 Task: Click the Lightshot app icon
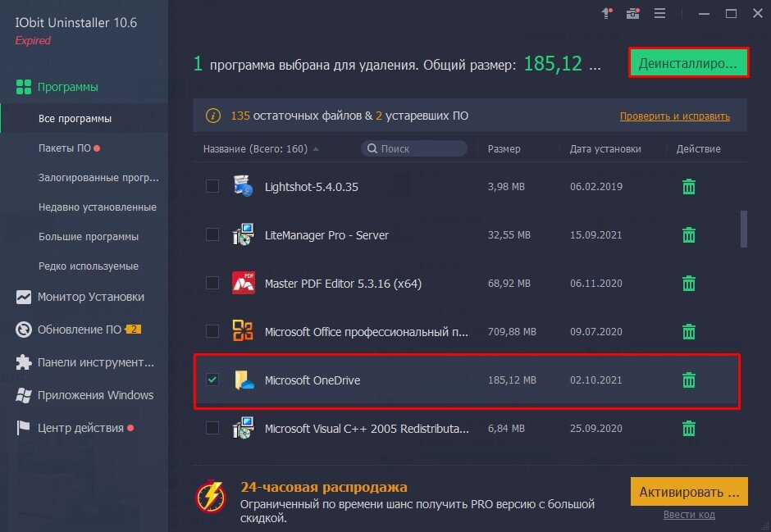coord(243,186)
